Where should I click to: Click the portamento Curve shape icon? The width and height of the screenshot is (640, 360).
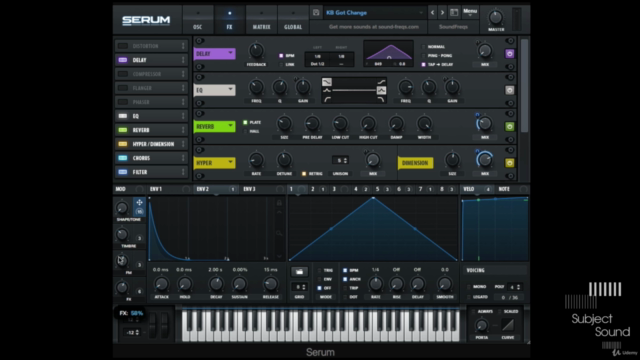click(x=508, y=325)
